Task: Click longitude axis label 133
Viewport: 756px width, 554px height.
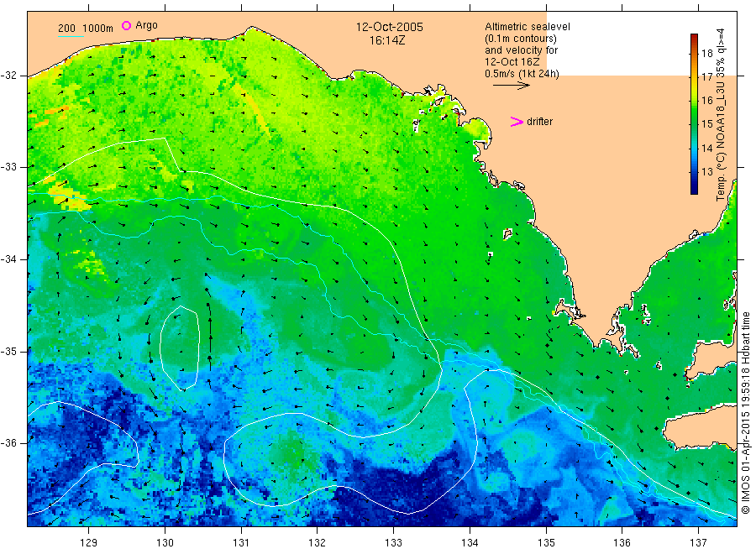Action: click(393, 543)
